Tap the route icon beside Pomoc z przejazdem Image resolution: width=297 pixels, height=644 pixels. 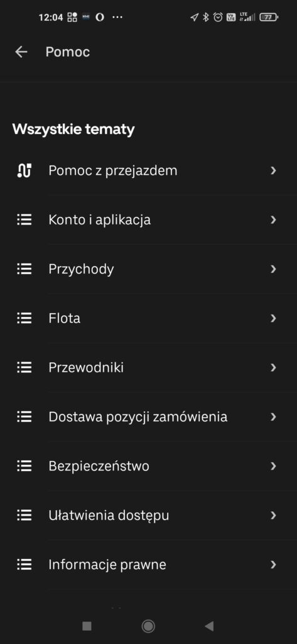click(24, 170)
